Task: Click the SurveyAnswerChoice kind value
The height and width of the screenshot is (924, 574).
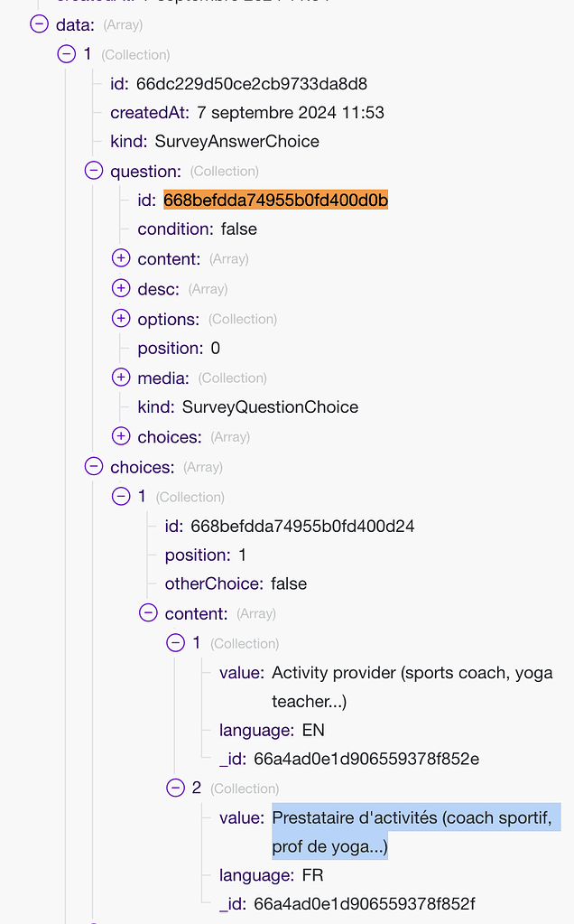Action: coord(236,141)
